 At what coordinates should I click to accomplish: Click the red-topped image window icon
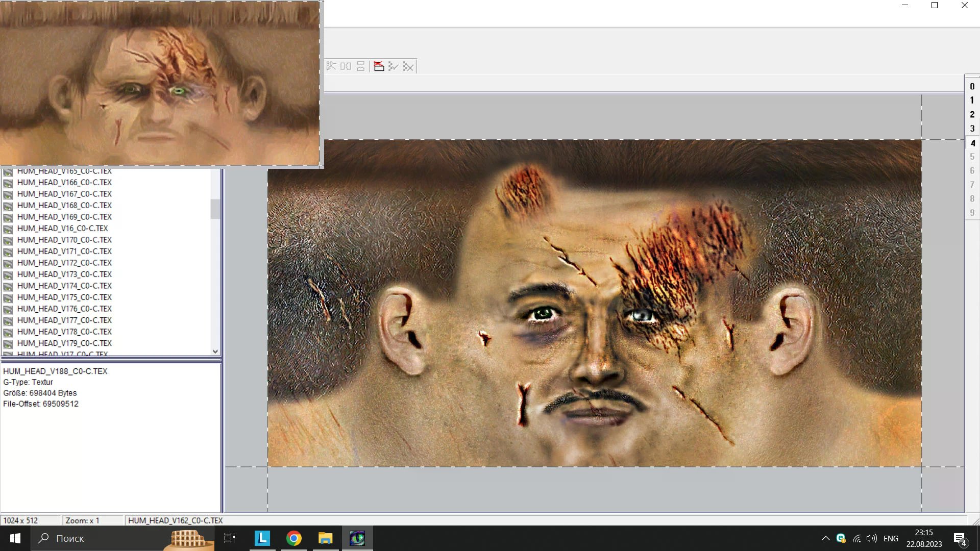click(x=379, y=66)
